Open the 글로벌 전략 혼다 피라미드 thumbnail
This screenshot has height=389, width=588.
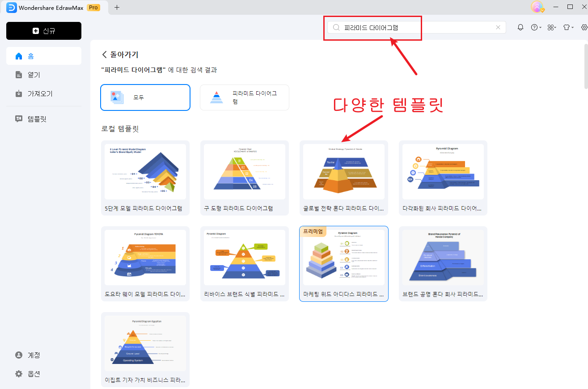344,172
